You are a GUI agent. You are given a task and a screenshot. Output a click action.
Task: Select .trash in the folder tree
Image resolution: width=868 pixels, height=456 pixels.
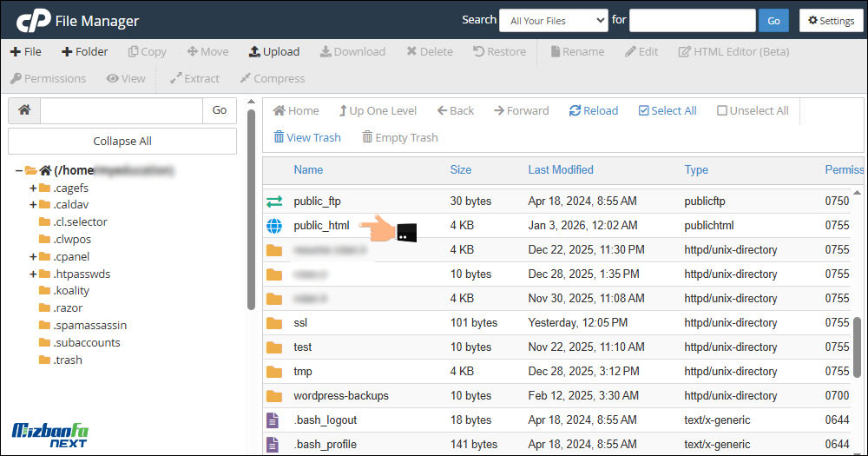coord(68,360)
